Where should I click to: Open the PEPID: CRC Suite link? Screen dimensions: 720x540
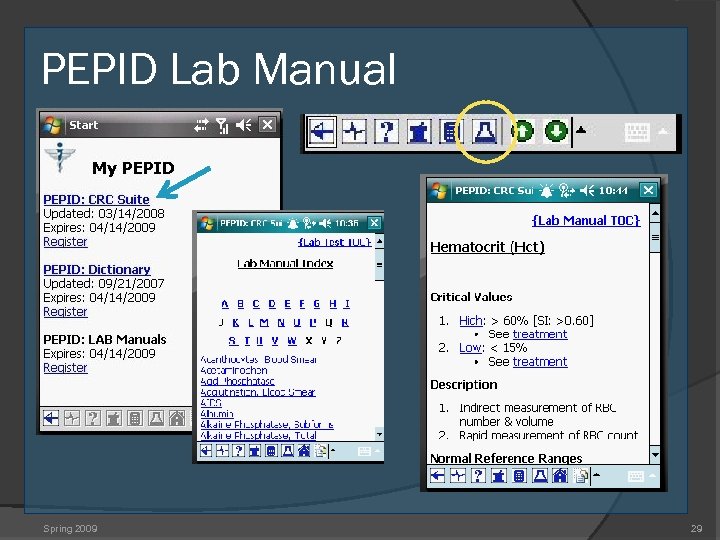pos(96,200)
